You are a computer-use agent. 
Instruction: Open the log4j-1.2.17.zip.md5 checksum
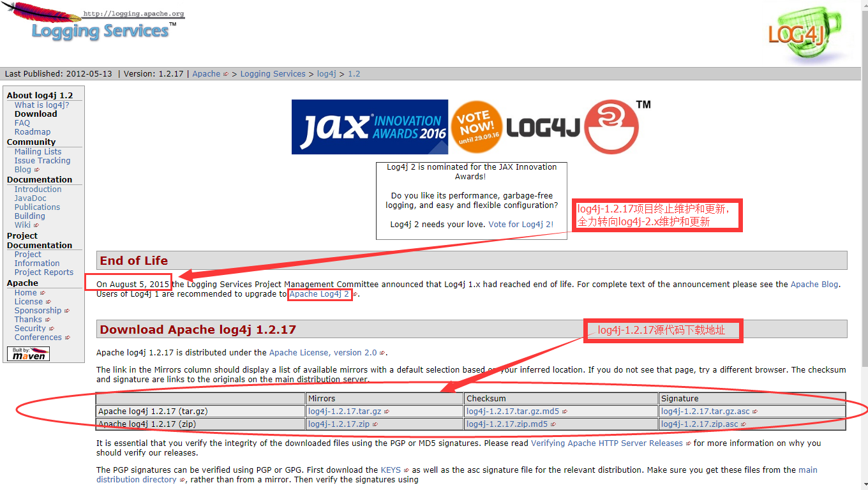tap(507, 424)
